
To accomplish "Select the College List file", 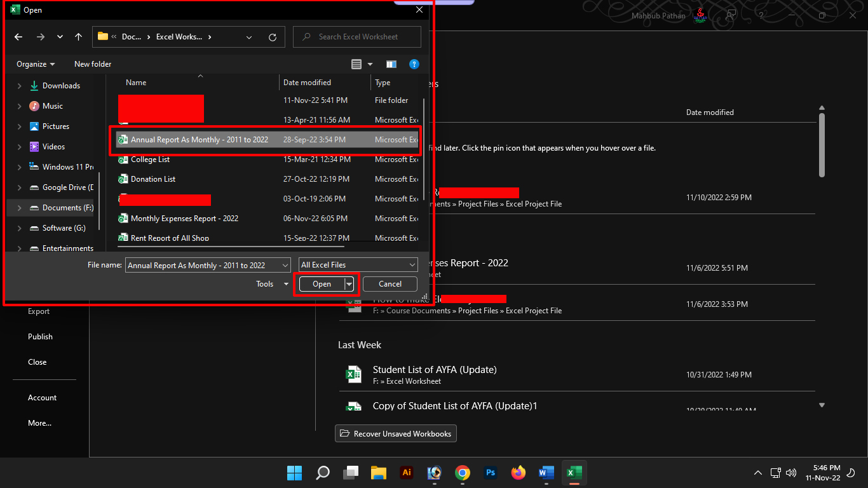I will tap(150, 159).
